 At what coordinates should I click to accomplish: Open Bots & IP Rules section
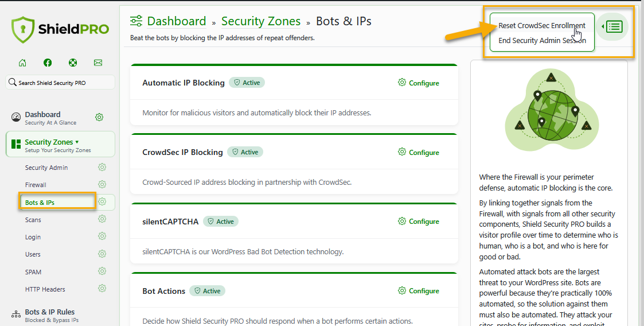(x=45, y=315)
